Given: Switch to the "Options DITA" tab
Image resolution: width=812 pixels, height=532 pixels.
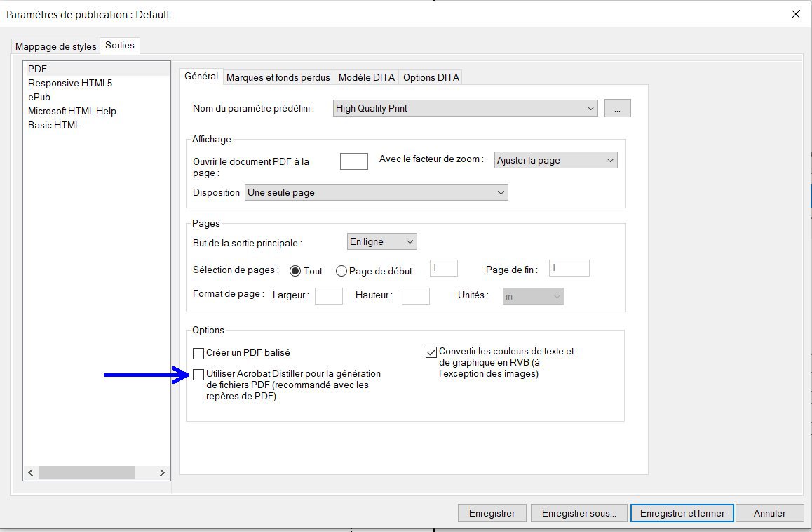Looking at the screenshot, I should pyautogui.click(x=431, y=77).
